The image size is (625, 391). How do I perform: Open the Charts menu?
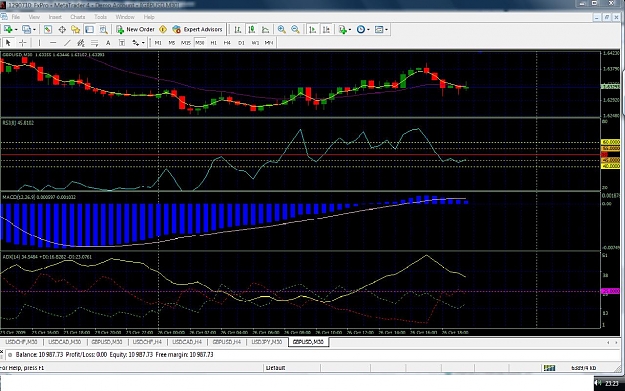pyautogui.click(x=78, y=17)
